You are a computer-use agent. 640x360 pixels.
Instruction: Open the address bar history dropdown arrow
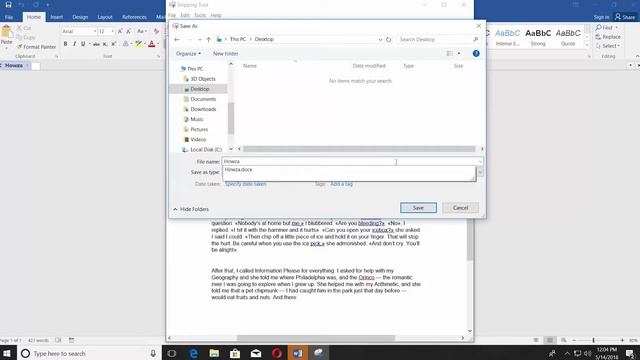tap(380, 40)
